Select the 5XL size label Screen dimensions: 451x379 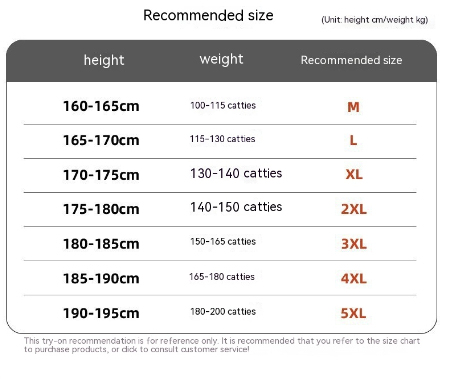(x=353, y=313)
